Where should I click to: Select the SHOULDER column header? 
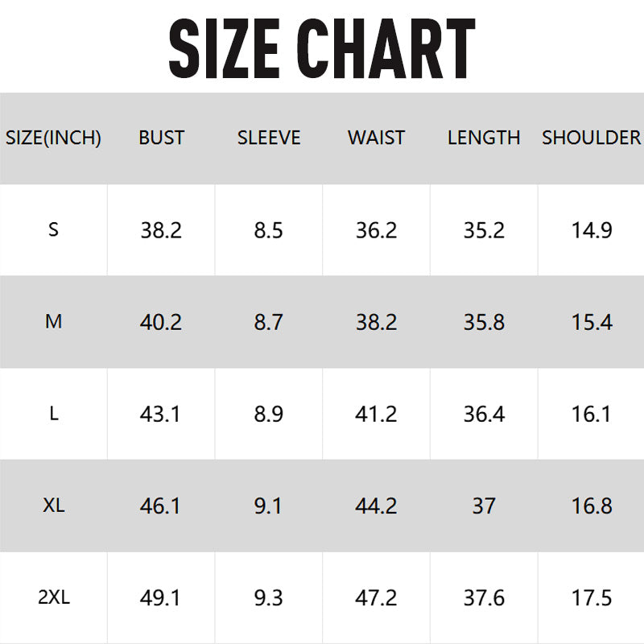pyautogui.click(x=591, y=138)
